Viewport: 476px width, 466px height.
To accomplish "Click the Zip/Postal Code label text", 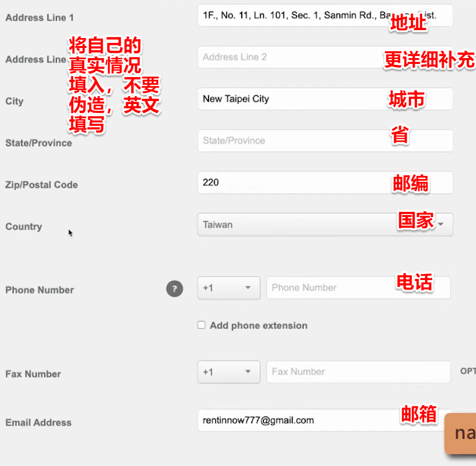I will click(x=42, y=184).
